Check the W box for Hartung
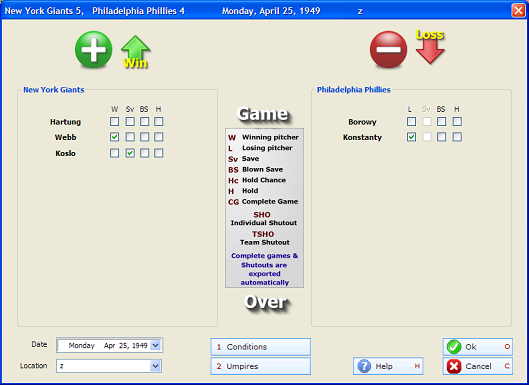The image size is (529, 385). point(114,121)
